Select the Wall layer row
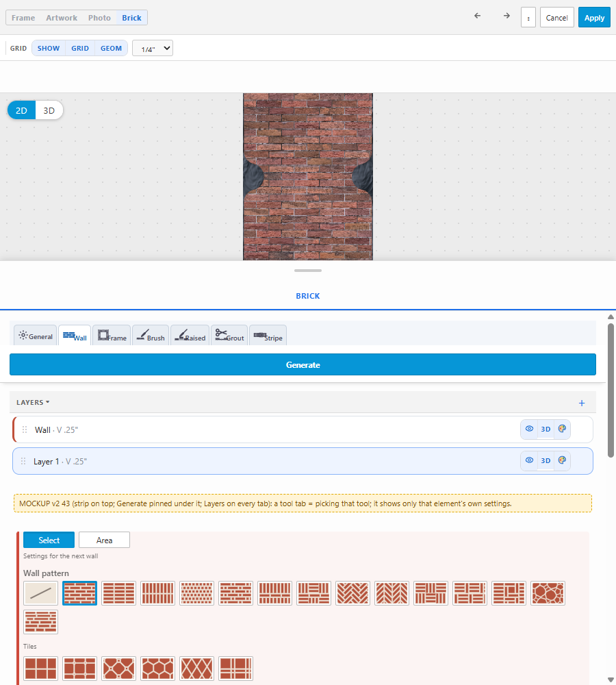 point(303,429)
